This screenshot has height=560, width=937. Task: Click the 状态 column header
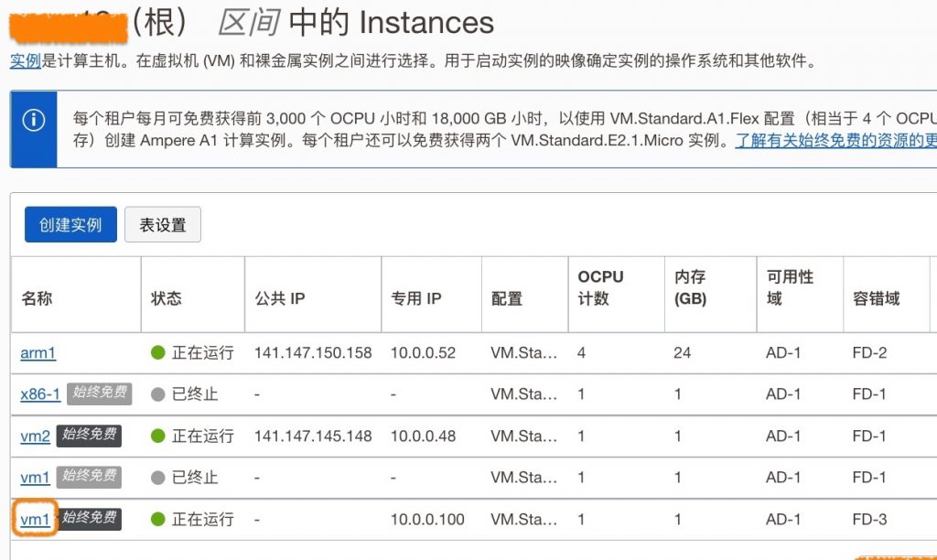[x=167, y=298]
